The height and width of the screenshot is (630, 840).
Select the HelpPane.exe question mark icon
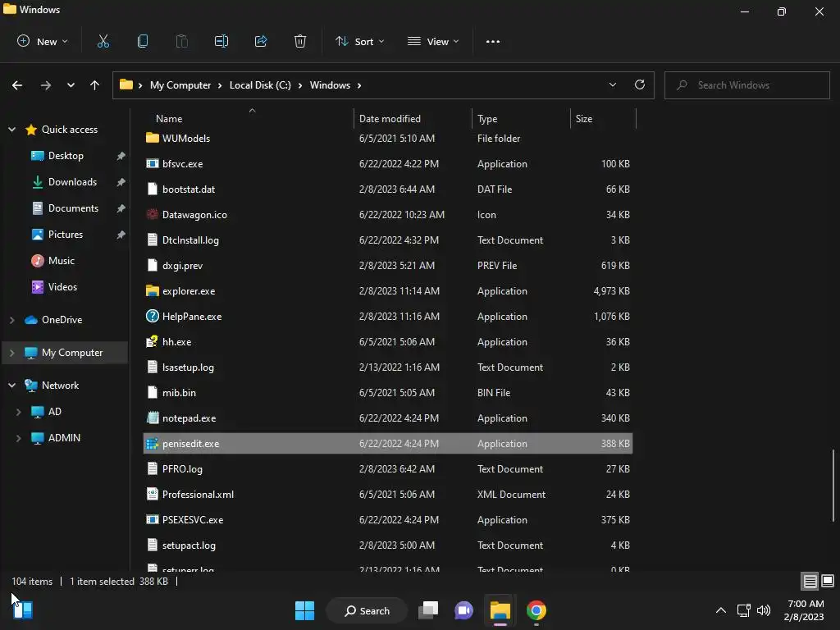point(152,316)
